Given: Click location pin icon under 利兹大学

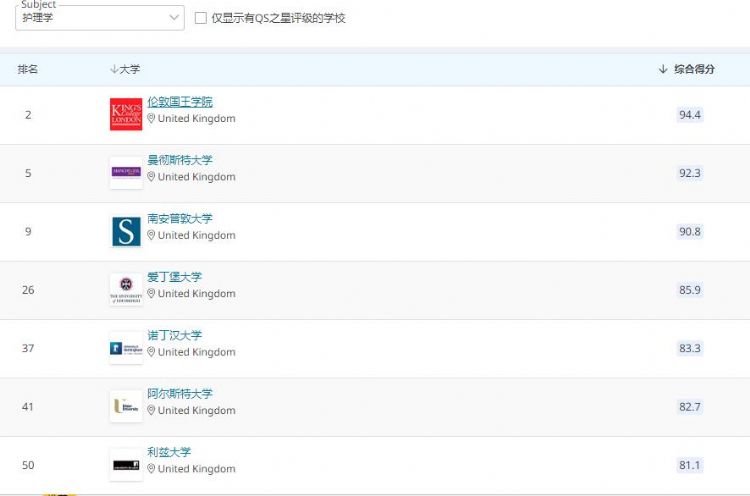Looking at the screenshot, I should coord(151,468).
